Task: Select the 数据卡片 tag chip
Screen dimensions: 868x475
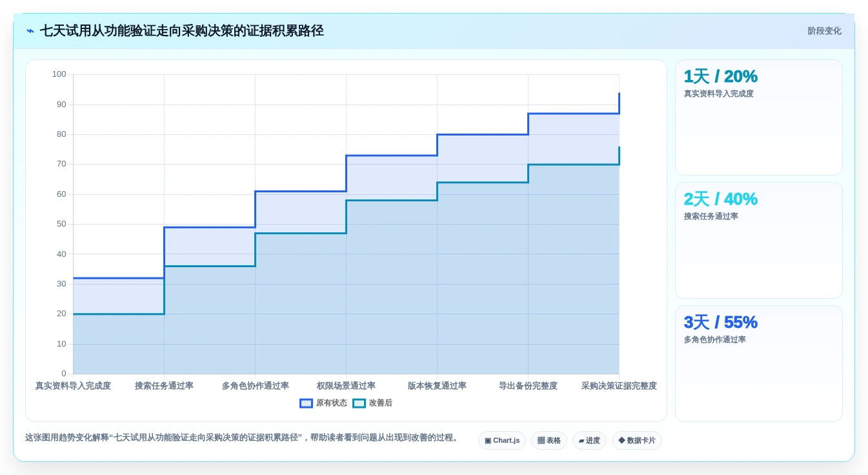Action: tap(637, 441)
